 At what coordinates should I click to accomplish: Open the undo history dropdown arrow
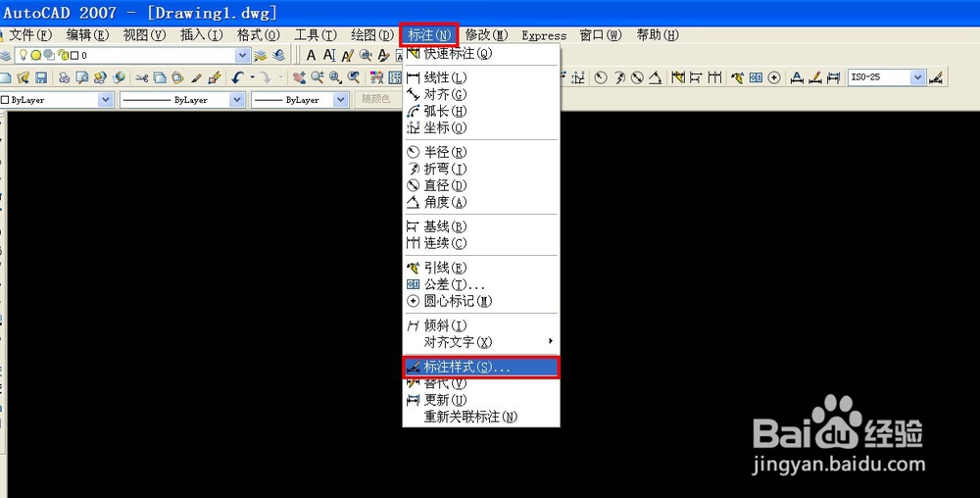(x=253, y=77)
